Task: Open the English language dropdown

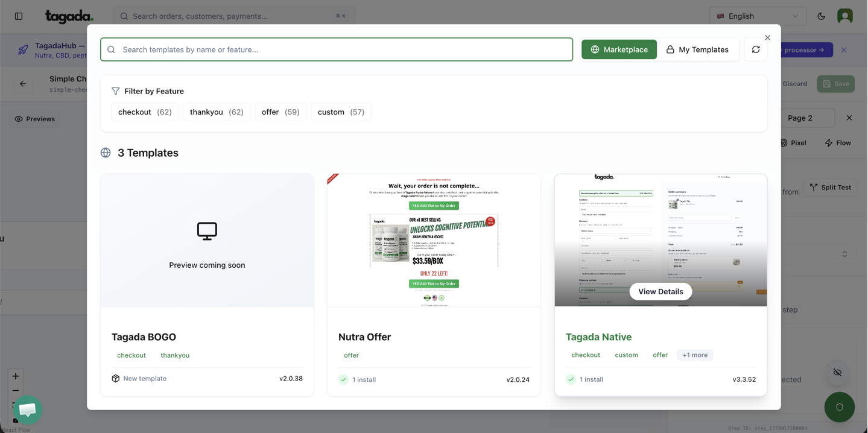Action: (758, 16)
